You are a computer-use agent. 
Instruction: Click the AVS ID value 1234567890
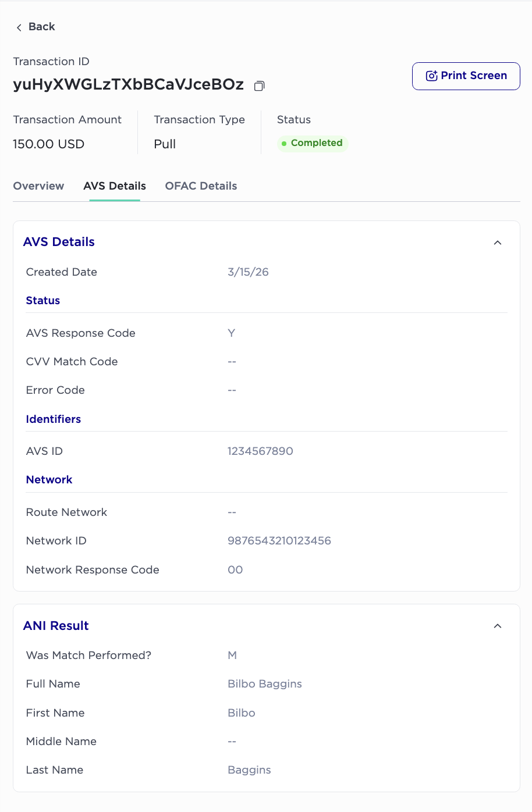pos(260,451)
